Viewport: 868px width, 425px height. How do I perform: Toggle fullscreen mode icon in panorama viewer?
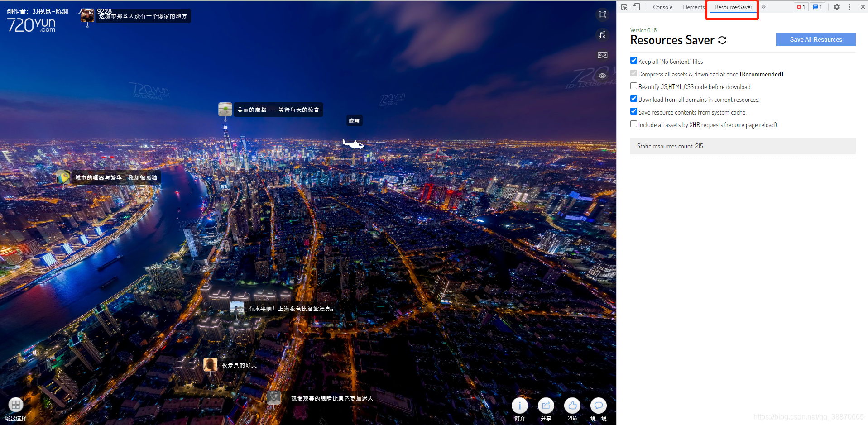click(x=602, y=15)
